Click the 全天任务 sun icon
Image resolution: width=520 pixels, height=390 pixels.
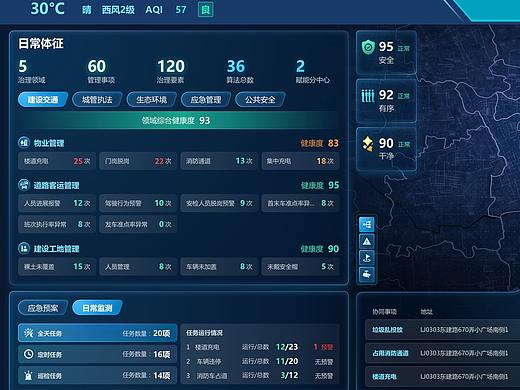pos(29,333)
